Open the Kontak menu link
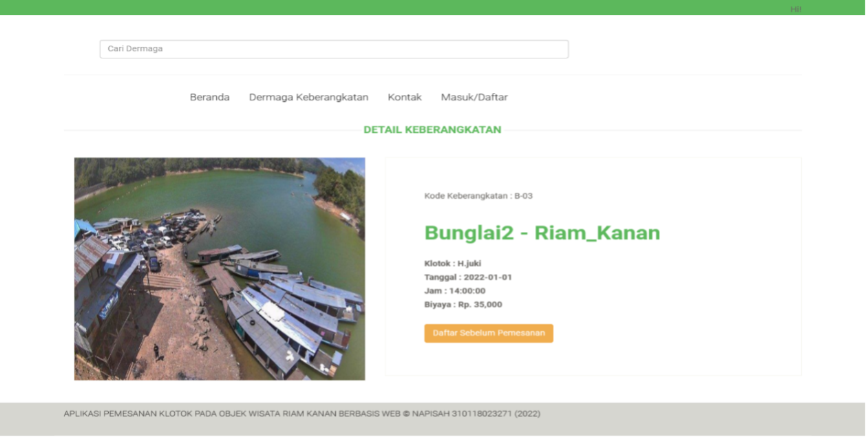868x439 pixels. (x=405, y=98)
